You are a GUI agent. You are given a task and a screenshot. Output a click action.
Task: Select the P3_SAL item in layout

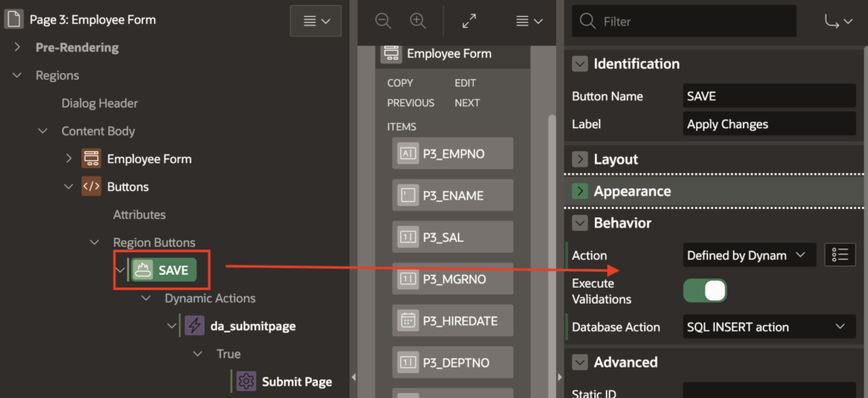pyautogui.click(x=453, y=238)
